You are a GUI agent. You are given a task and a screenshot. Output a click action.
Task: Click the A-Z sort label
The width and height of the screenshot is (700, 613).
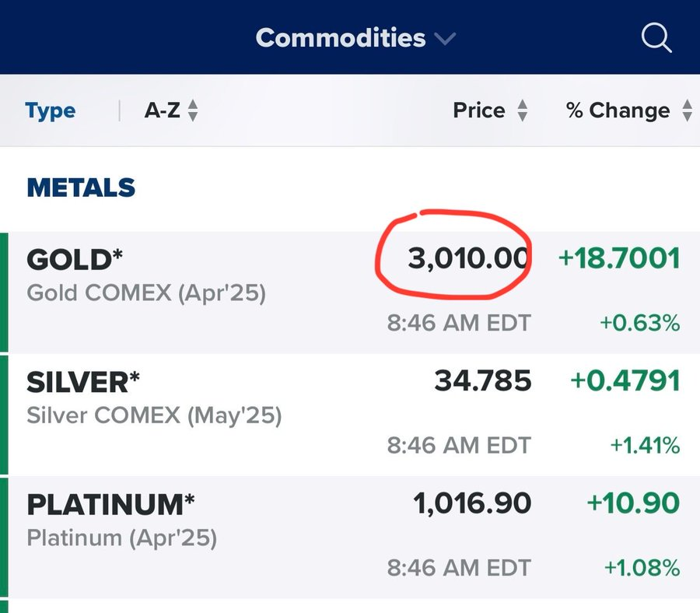pos(162,111)
